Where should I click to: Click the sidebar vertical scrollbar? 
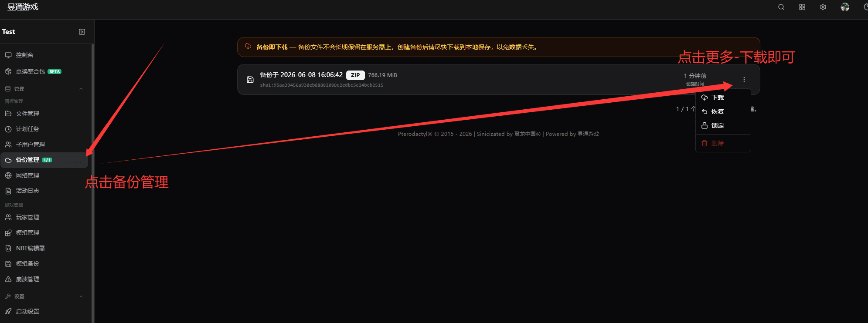[93, 183]
